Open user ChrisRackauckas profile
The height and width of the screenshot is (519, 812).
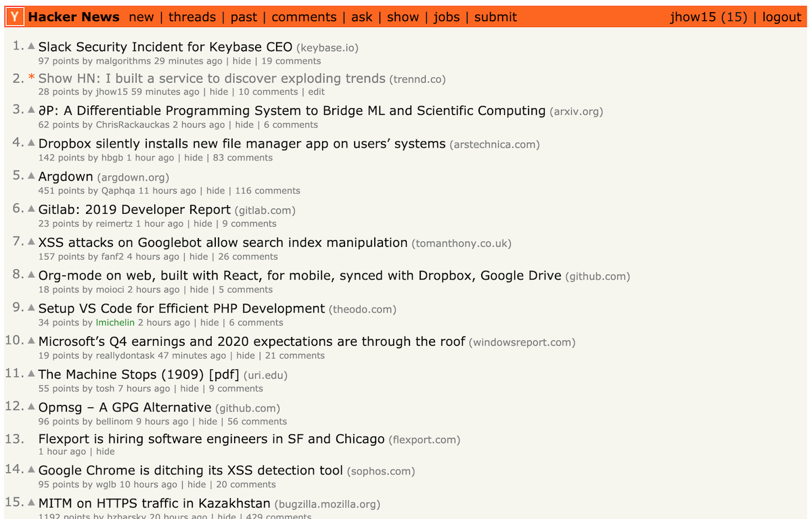(133, 125)
